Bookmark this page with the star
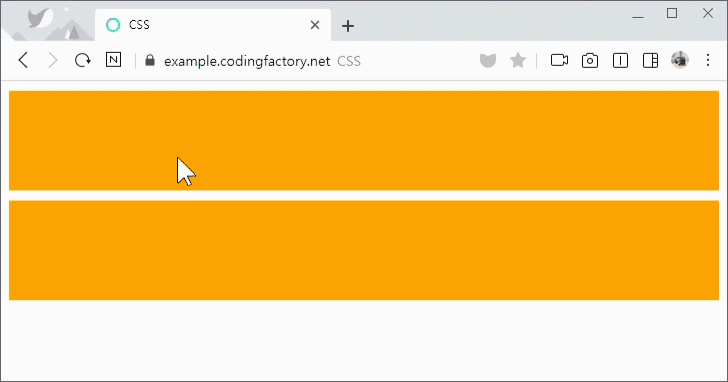The image size is (728, 382). pos(518,60)
